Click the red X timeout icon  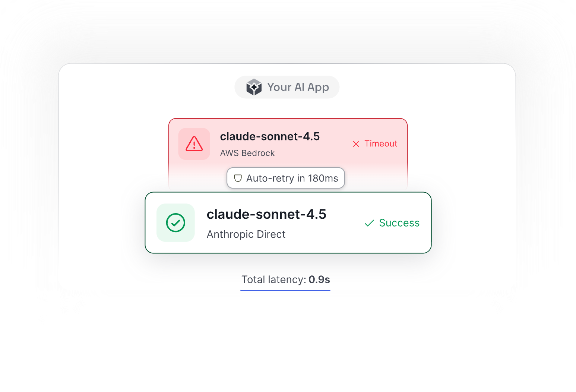(356, 144)
